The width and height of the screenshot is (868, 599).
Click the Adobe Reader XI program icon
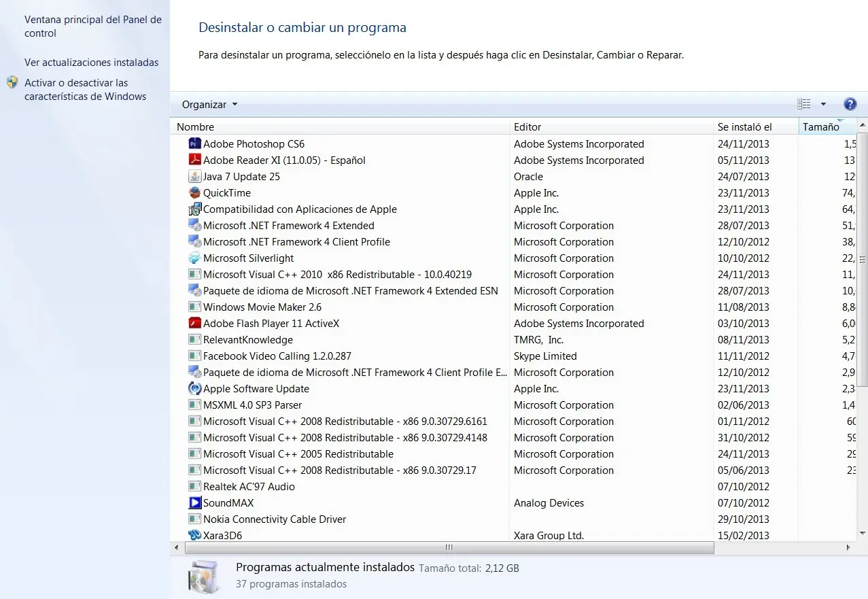195,160
